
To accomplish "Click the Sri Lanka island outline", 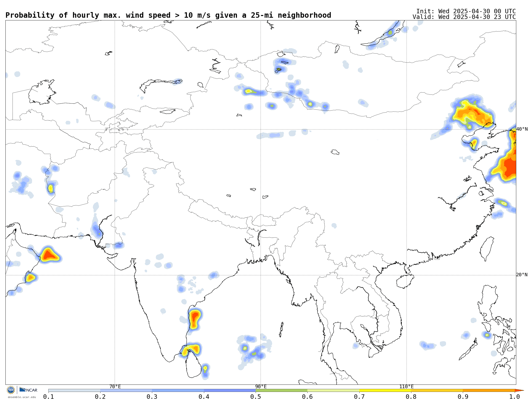I will coord(194,364).
